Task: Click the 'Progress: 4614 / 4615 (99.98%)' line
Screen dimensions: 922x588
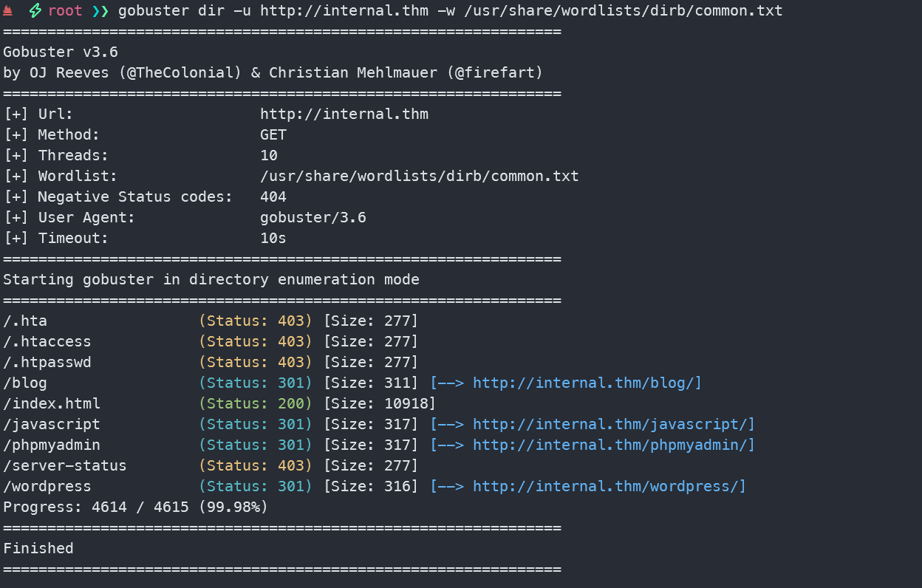Action: pos(136,507)
